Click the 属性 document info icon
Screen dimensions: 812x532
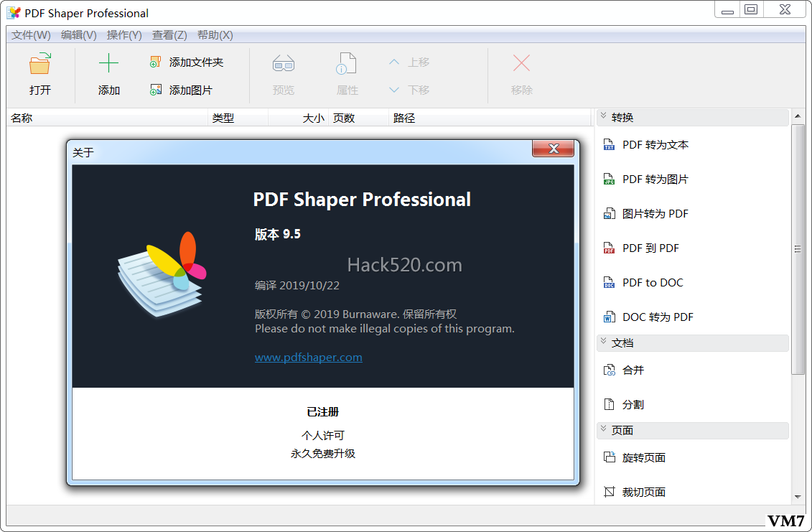click(347, 63)
